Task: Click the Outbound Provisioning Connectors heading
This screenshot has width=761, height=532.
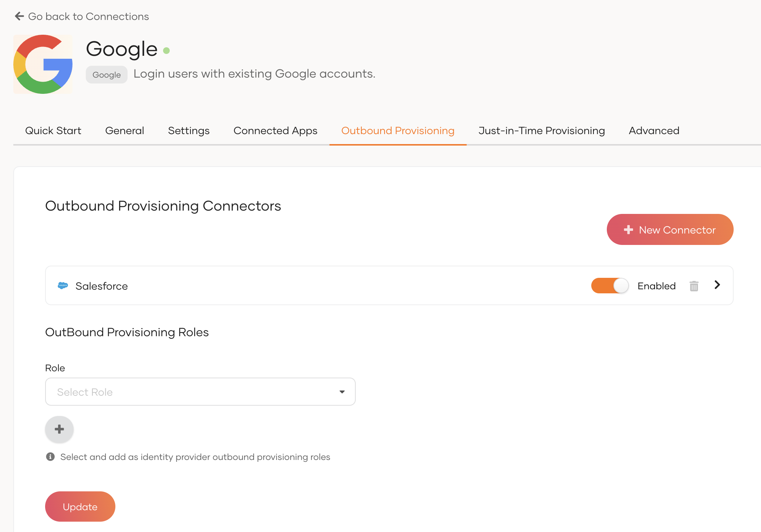Action: click(x=163, y=206)
